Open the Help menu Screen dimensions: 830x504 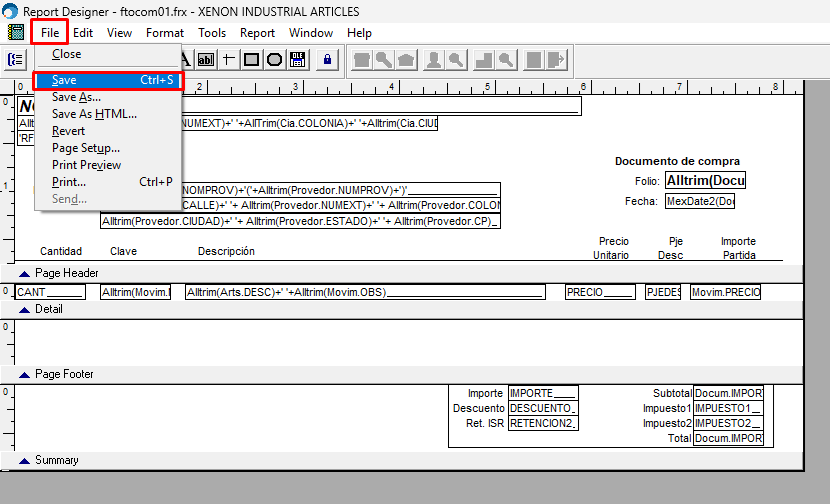coord(359,32)
